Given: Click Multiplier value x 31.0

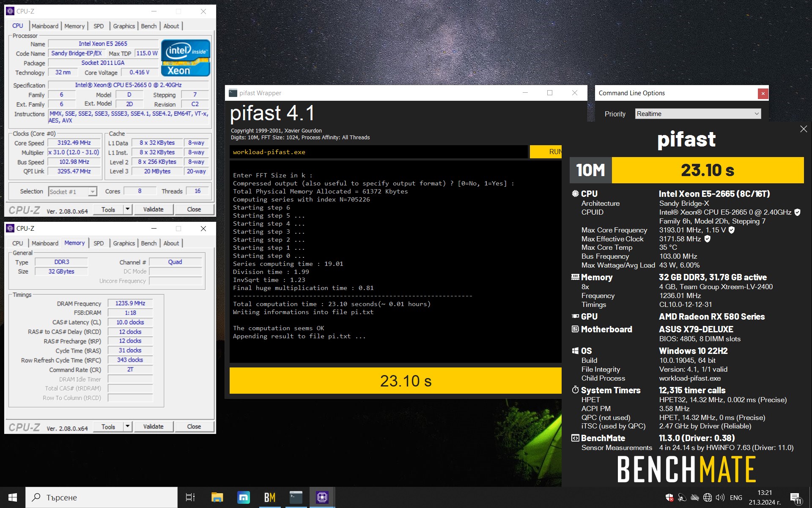Looking at the screenshot, I should coord(74,152).
